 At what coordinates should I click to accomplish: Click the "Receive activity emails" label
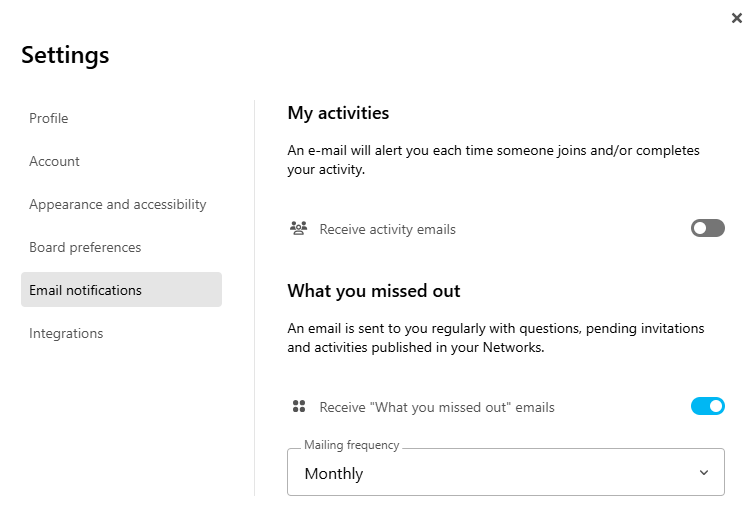coord(388,229)
